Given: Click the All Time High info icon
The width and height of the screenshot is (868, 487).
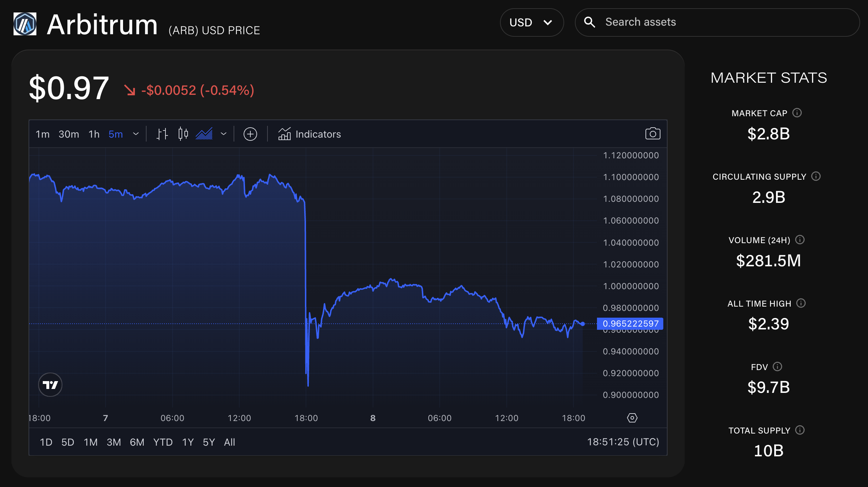Looking at the screenshot, I should [801, 303].
